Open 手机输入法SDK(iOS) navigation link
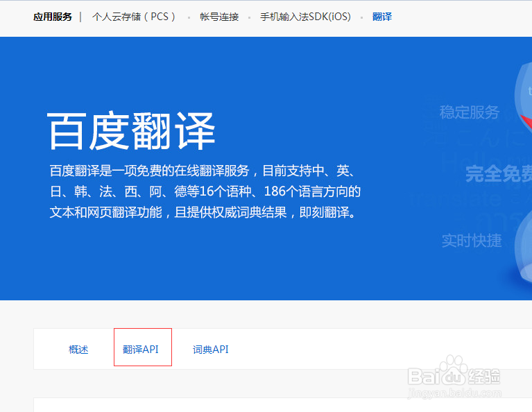532x412 pixels. coord(305,17)
